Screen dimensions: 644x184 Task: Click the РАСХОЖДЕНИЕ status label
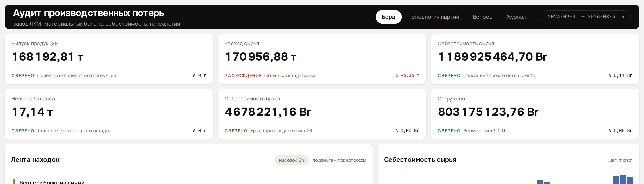pos(243,76)
